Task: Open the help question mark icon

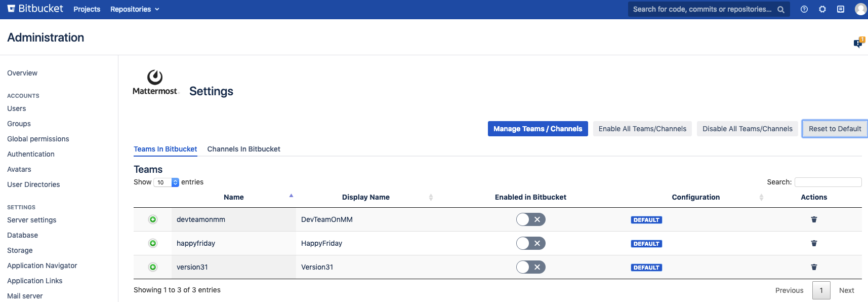Action: (x=804, y=9)
